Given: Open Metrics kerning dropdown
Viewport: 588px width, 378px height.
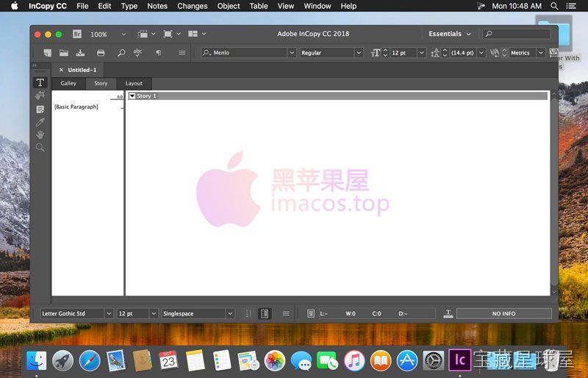Looking at the screenshot, I should pyautogui.click(x=541, y=53).
